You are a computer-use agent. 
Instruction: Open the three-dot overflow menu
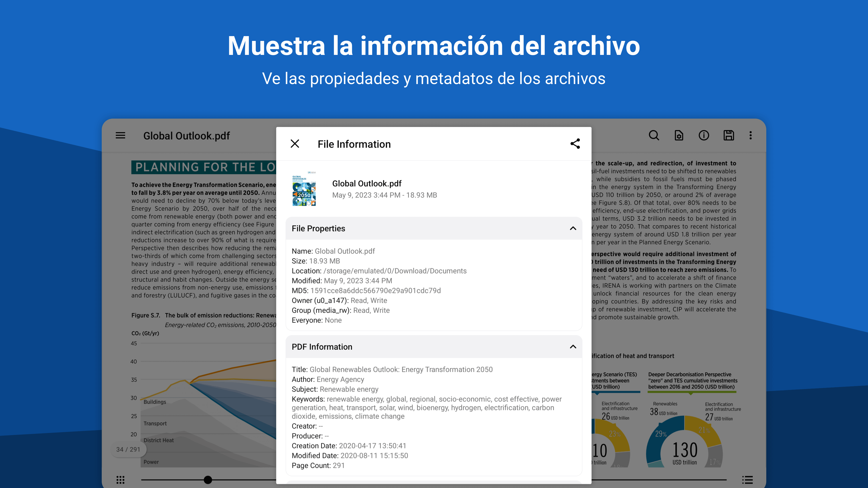point(750,135)
